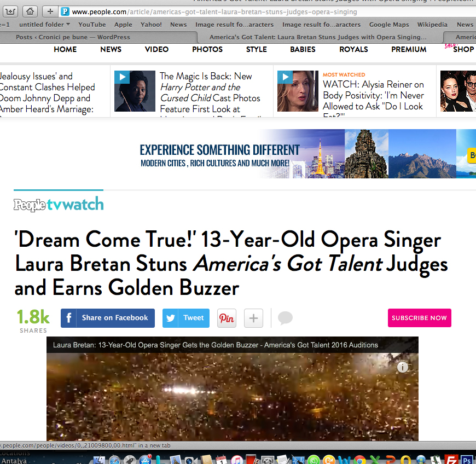Click the Home button in Safari's toolbar
Screen dimensions: 476x464
tap(30, 12)
